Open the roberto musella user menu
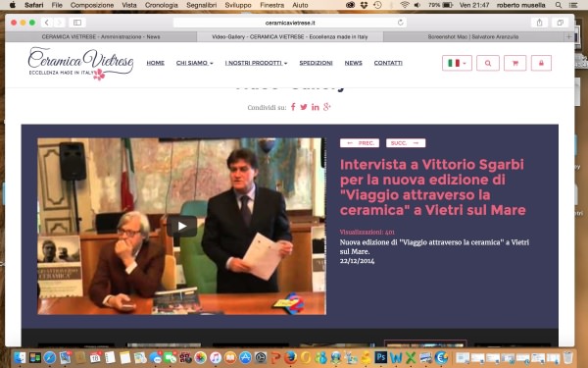 tap(521, 5)
